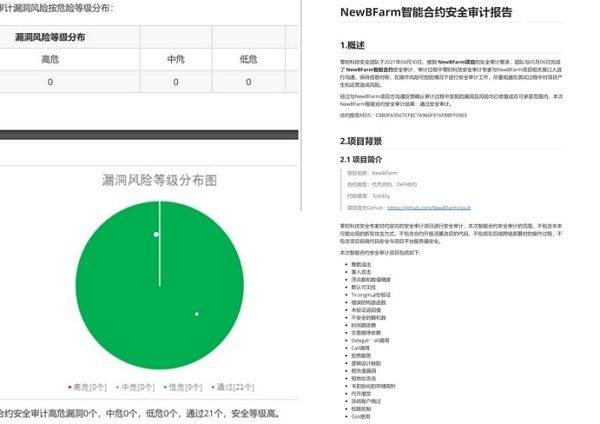Click the 中危[0个] legend entry
The image size is (600, 424).
(135, 387)
